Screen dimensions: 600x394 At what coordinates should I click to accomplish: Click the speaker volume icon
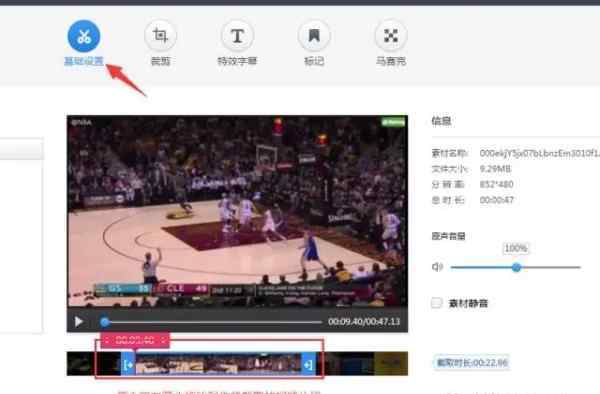point(437,267)
